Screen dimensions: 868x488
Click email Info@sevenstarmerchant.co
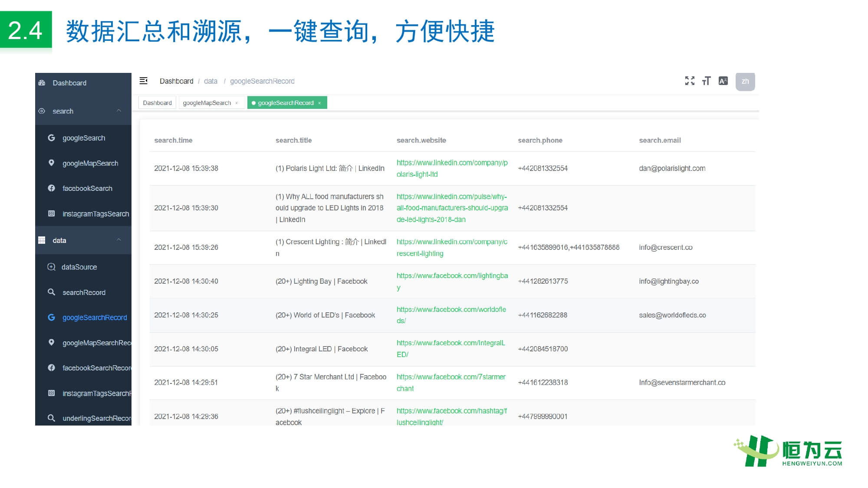tap(682, 383)
